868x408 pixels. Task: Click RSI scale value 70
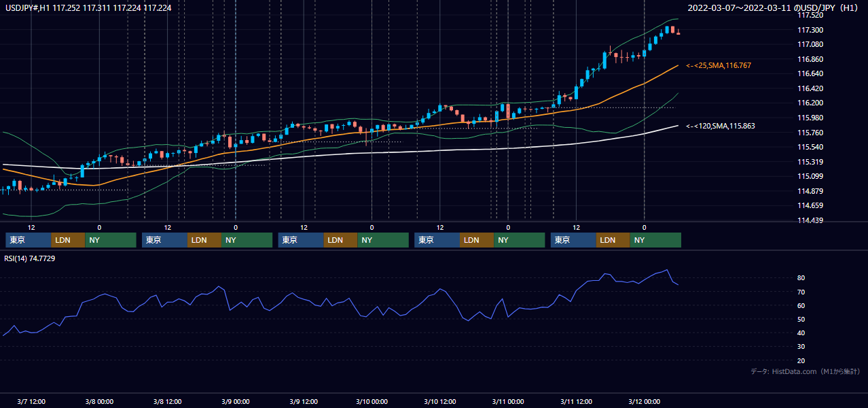pyautogui.click(x=801, y=292)
